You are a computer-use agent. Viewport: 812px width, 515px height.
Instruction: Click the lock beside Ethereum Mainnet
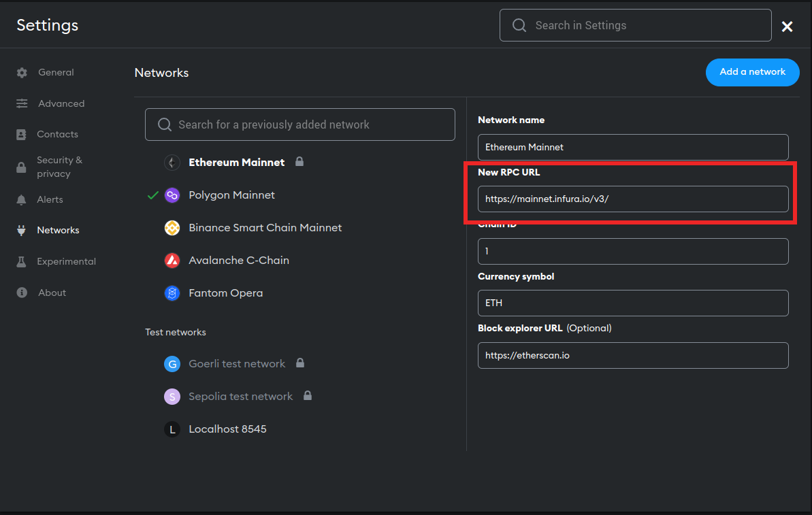[299, 162]
